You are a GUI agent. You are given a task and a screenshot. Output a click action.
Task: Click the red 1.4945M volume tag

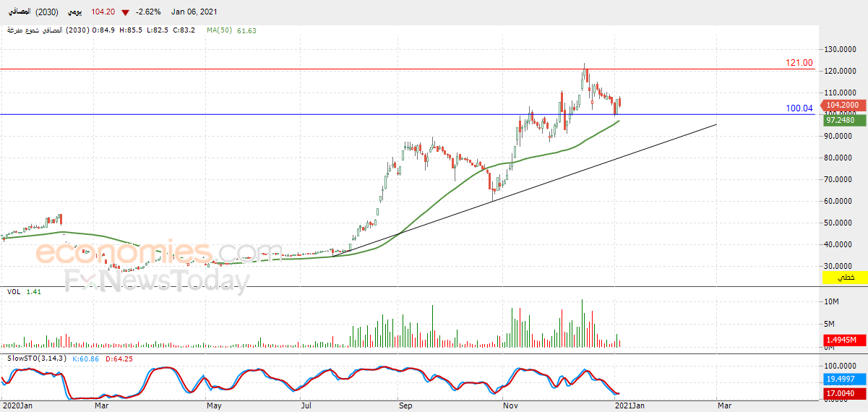tap(843, 340)
